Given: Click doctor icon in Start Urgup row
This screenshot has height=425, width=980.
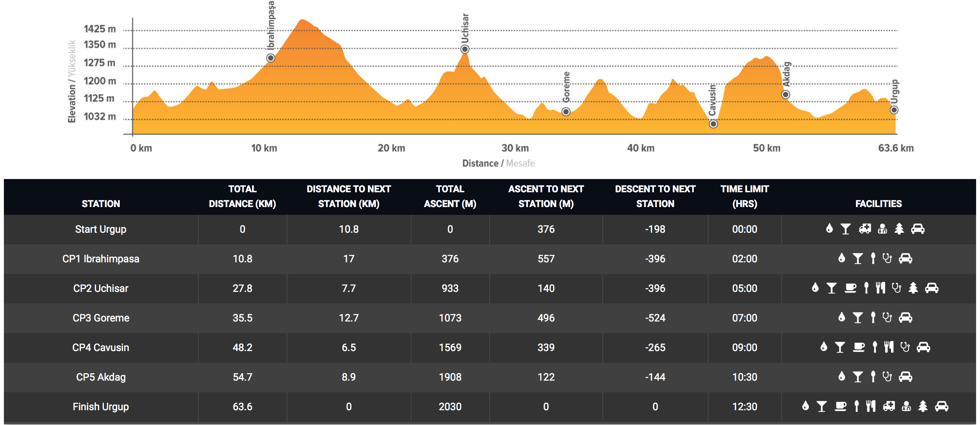Looking at the screenshot, I should 882,229.
